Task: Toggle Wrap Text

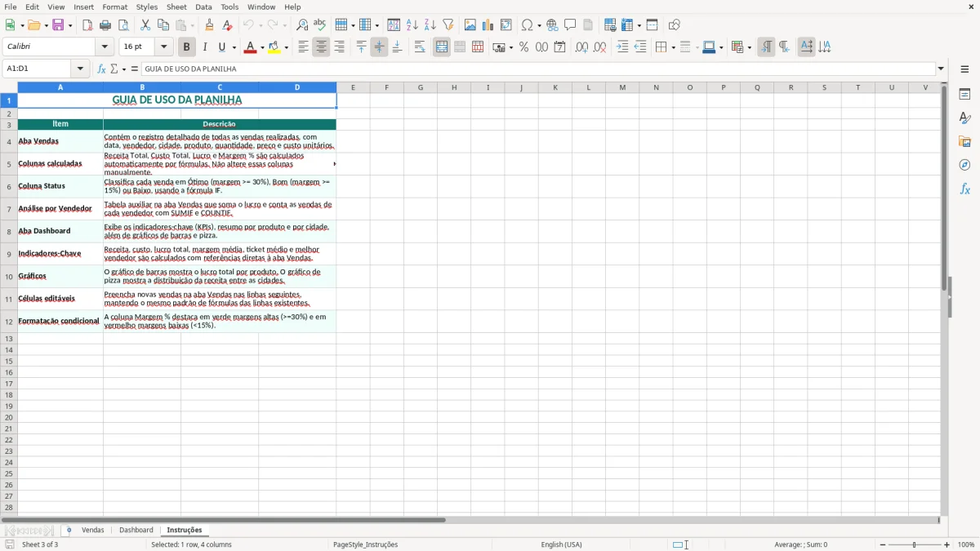Action: pos(420,47)
